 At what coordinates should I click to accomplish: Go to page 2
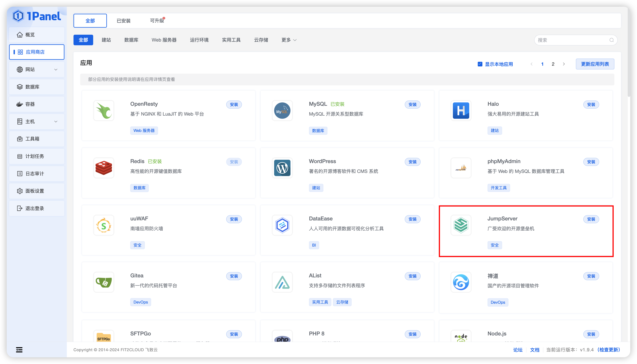(x=553, y=64)
